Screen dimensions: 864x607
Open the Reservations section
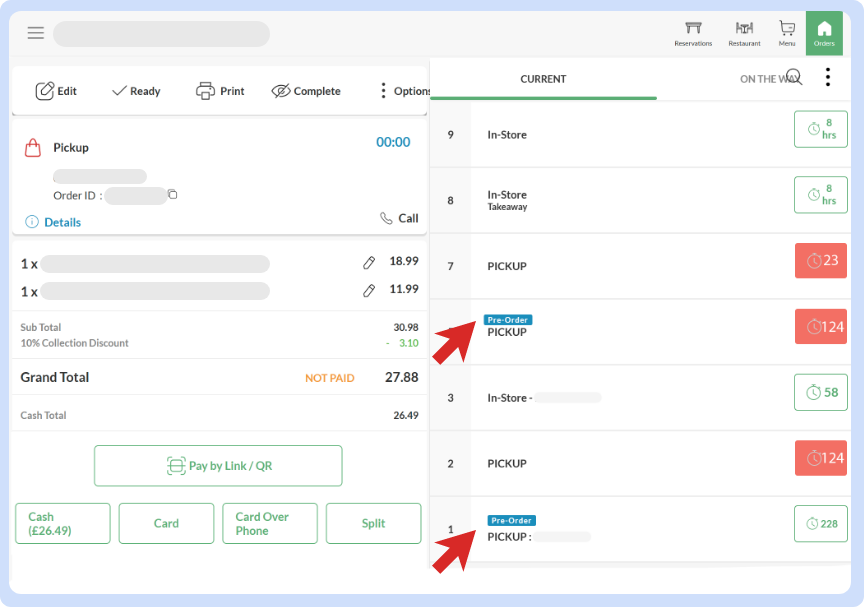(693, 33)
